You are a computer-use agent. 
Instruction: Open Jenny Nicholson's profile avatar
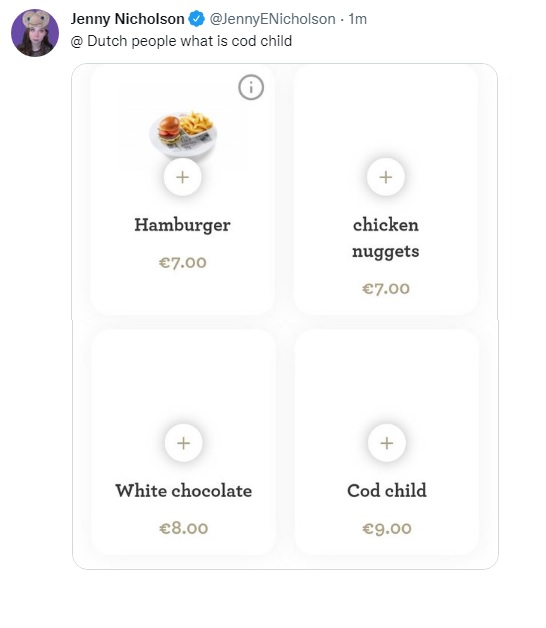(x=35, y=33)
